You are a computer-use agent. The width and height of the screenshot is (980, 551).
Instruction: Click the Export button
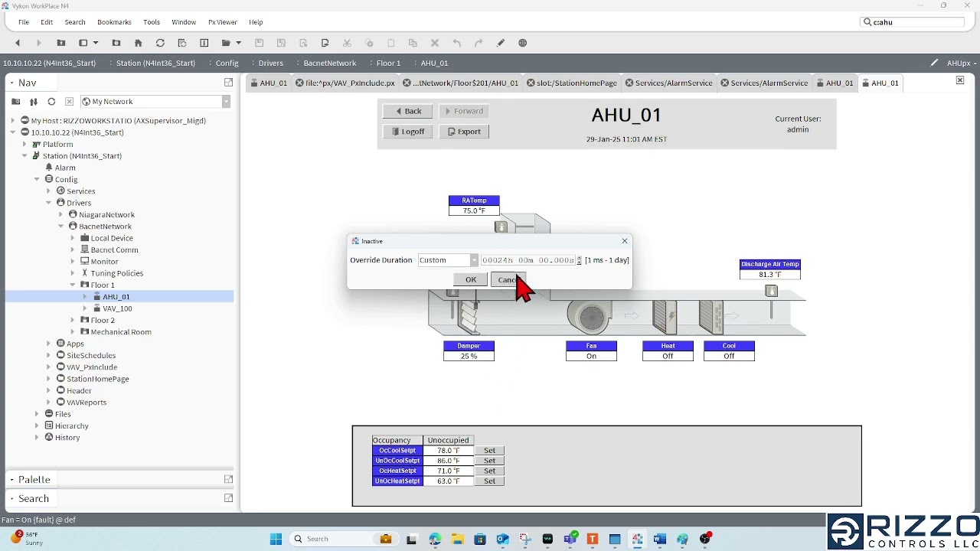pos(464,132)
